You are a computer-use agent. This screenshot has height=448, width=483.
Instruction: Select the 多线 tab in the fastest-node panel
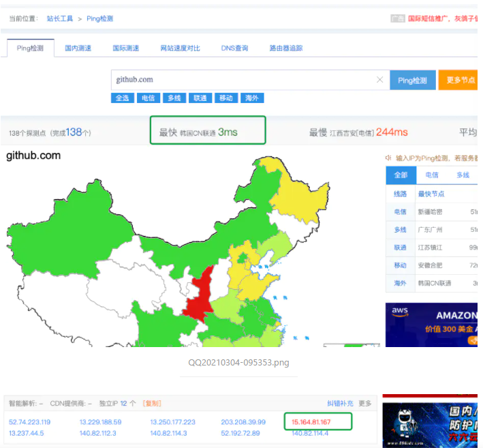pyautogui.click(x=463, y=175)
